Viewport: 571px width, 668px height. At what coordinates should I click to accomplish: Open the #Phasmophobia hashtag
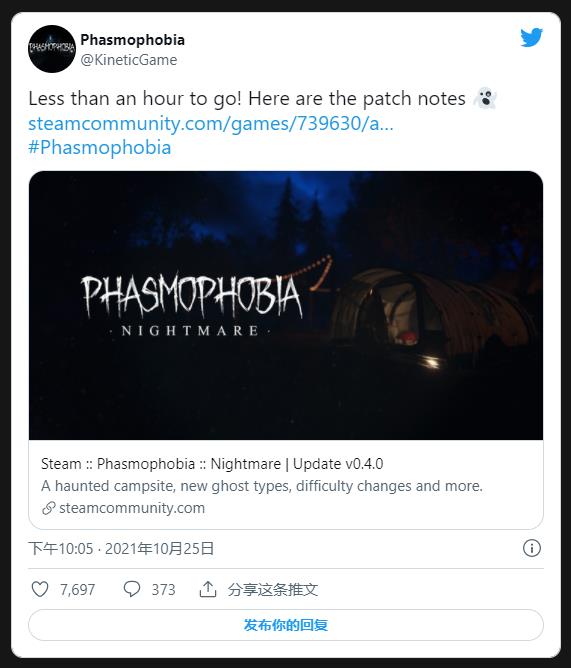100,148
